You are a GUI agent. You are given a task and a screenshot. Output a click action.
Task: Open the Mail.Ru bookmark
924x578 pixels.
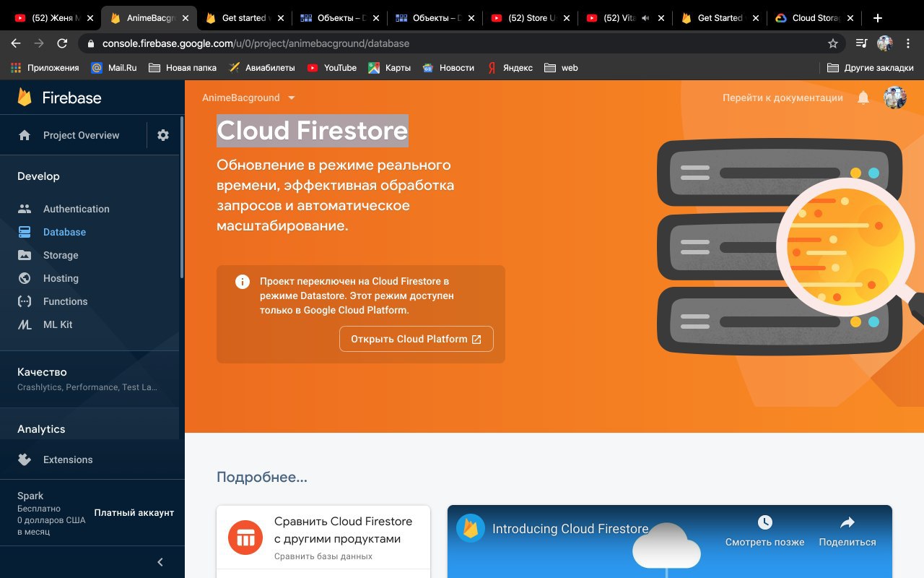pyautogui.click(x=114, y=67)
